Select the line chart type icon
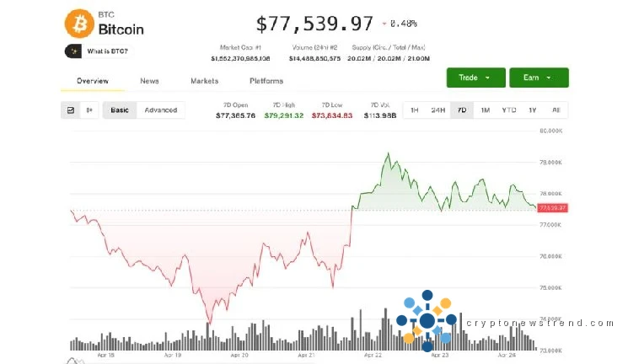628x364 pixels. pos(71,110)
